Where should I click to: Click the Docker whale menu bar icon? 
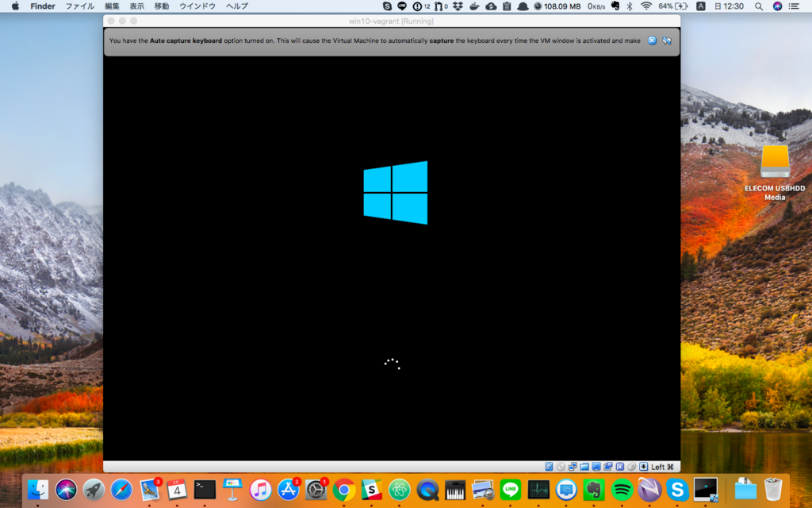click(474, 6)
